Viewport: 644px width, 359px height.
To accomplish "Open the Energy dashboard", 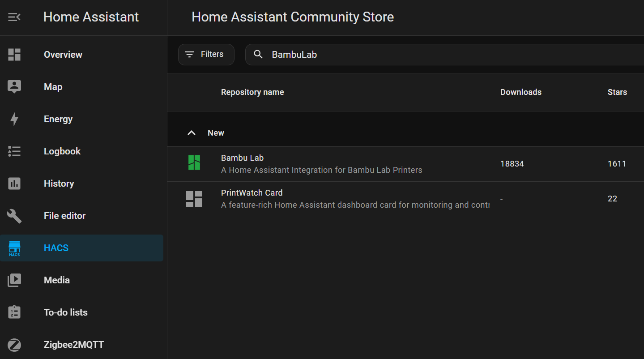I will (82, 119).
